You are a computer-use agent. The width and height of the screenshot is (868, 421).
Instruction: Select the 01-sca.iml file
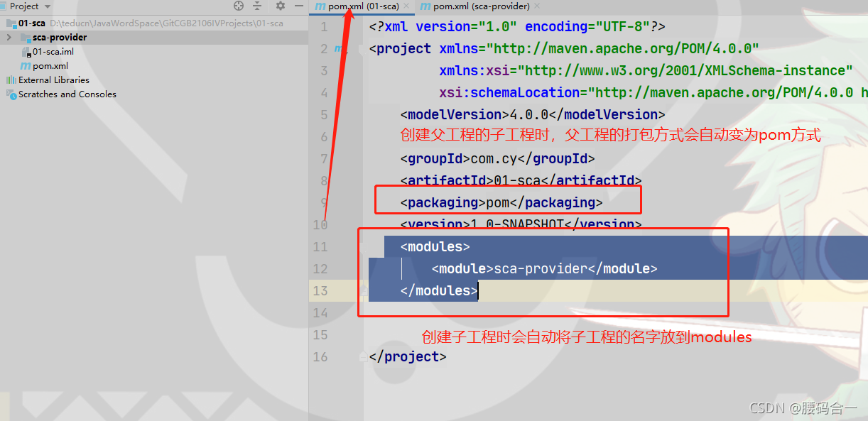click(x=53, y=51)
